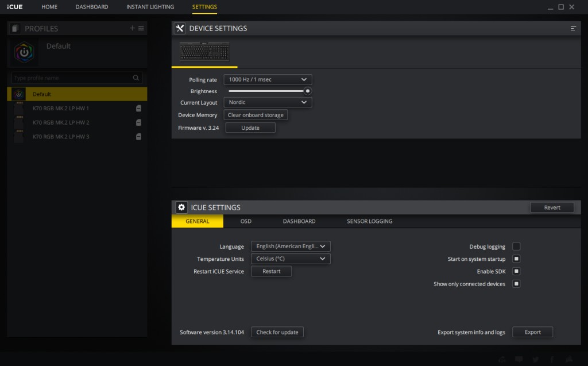Open Facebook link in footer

(x=552, y=360)
